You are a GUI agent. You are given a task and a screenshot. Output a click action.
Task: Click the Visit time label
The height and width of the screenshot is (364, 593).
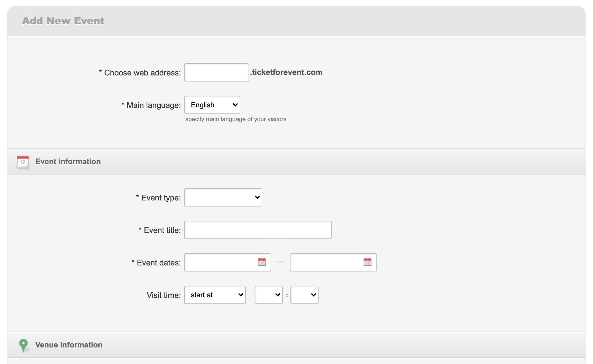tap(164, 295)
